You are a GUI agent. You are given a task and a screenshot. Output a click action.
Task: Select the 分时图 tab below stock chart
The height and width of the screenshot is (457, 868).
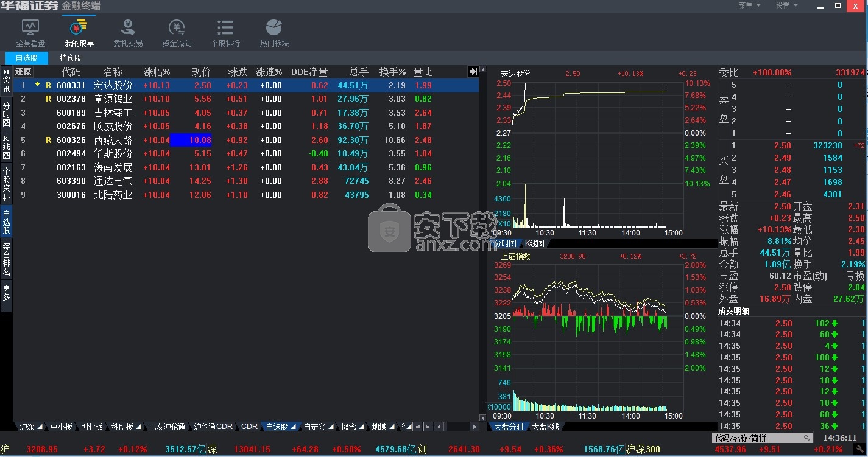(x=504, y=243)
